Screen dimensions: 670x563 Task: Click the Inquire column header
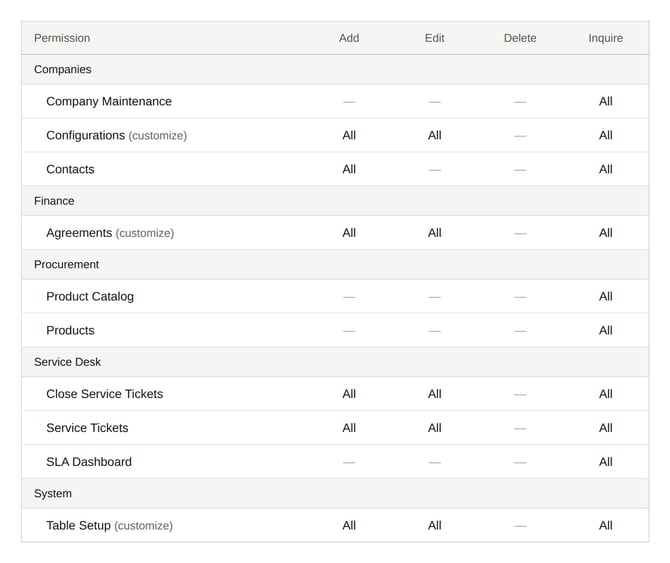click(605, 38)
